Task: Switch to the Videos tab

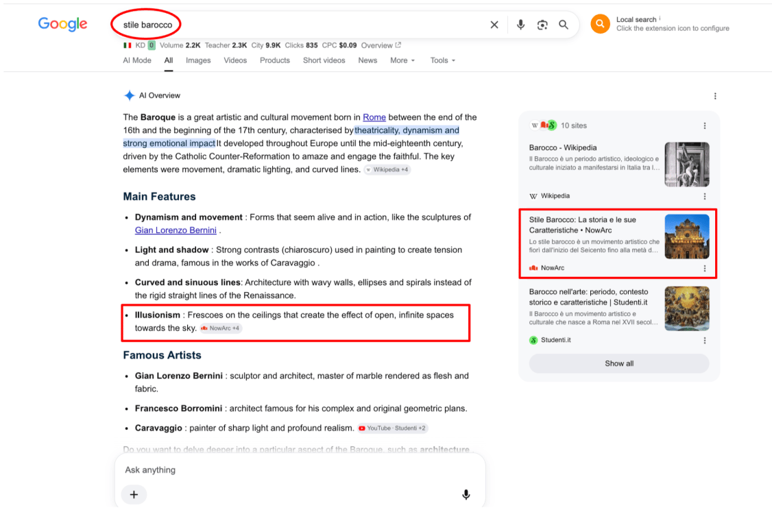Action: point(235,60)
